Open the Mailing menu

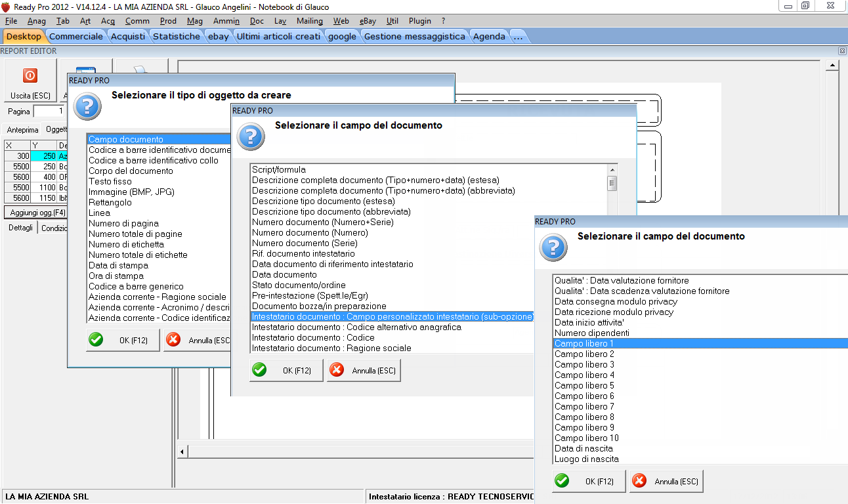(x=310, y=21)
